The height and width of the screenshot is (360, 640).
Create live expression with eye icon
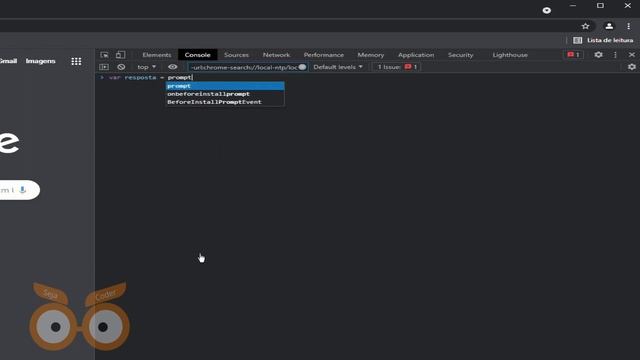pos(173,67)
